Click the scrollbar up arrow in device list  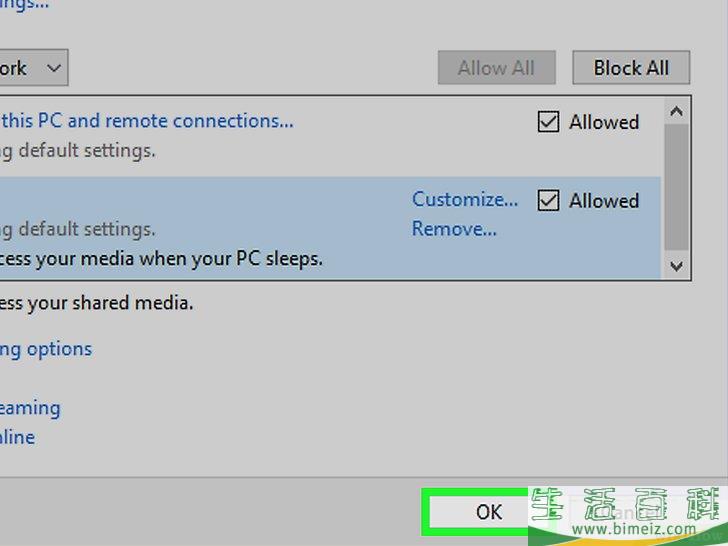pos(677,111)
